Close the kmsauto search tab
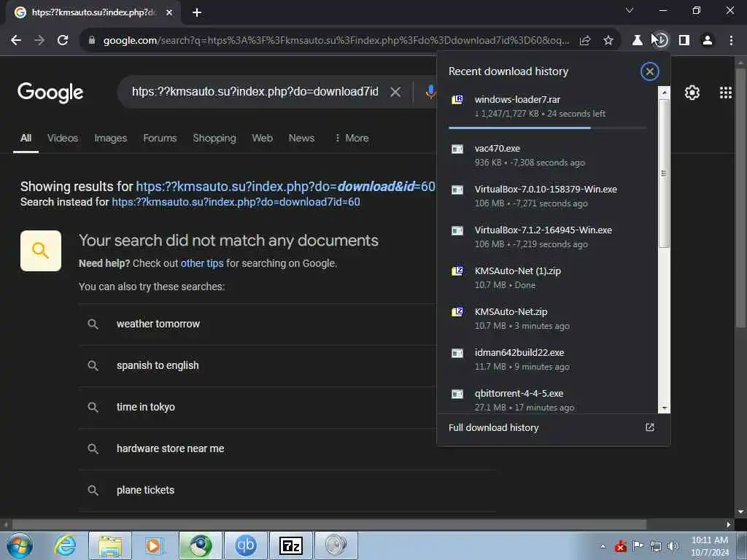This screenshot has height=560, width=747. pos(169,12)
